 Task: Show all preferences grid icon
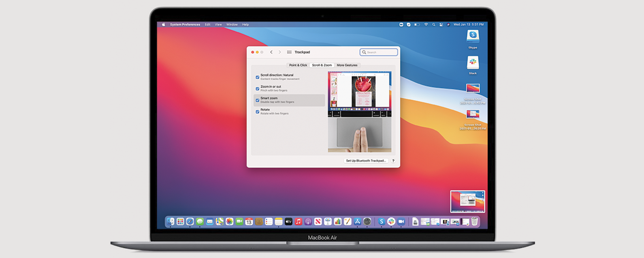click(289, 52)
